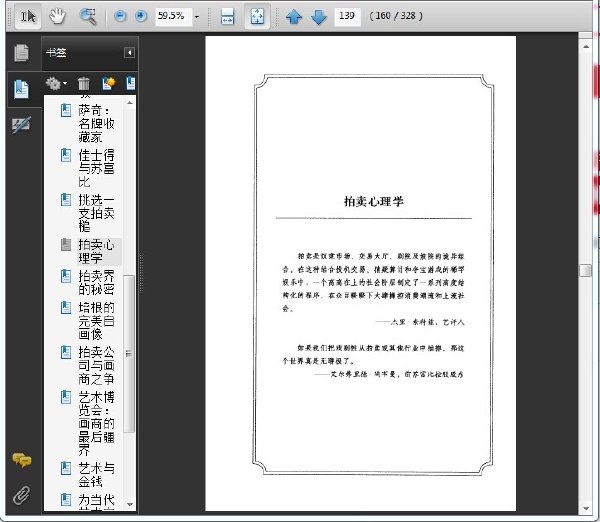Go to next page with down arrow
Image resolution: width=600 pixels, height=522 pixels.
(x=318, y=16)
